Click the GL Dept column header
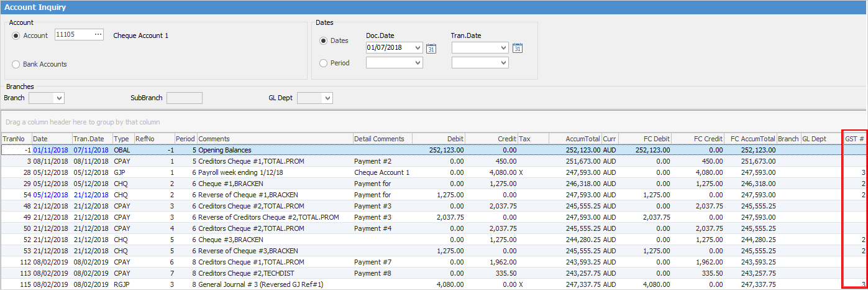 point(821,139)
